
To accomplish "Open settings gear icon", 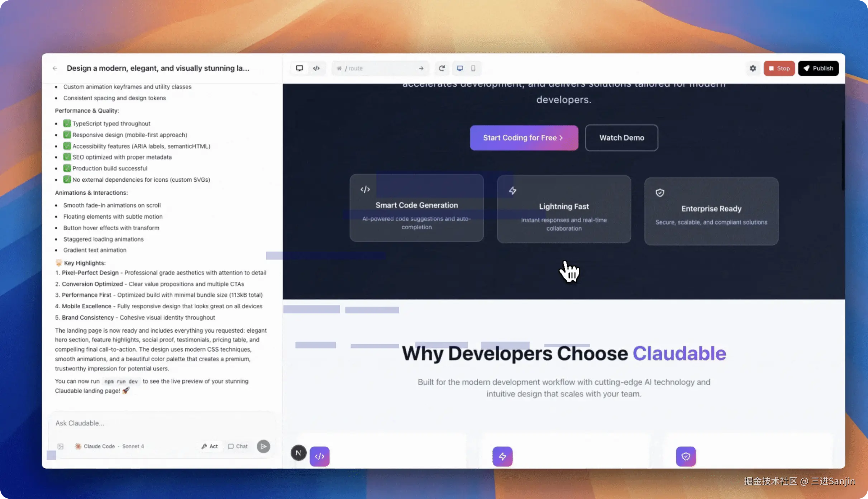I will [x=753, y=68].
